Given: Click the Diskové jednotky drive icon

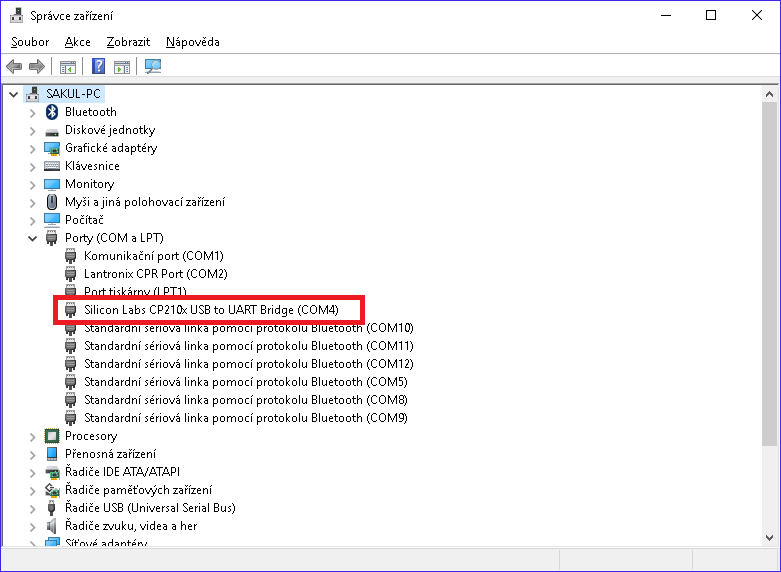Looking at the screenshot, I should coord(52,132).
